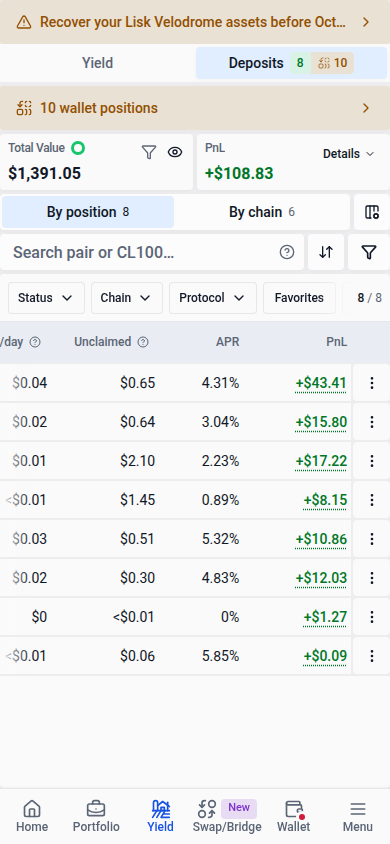Go to Home in the bottom navigation
390x844 pixels.
click(x=32, y=817)
